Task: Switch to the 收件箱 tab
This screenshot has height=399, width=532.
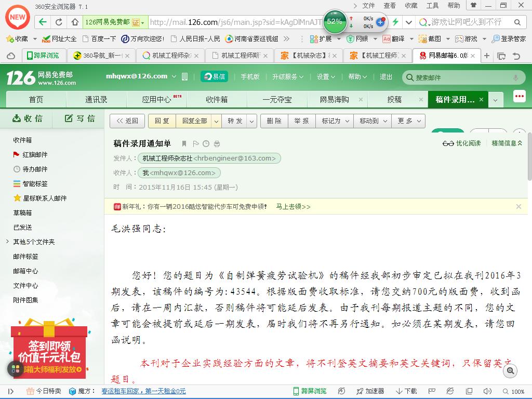Action: coord(217,100)
